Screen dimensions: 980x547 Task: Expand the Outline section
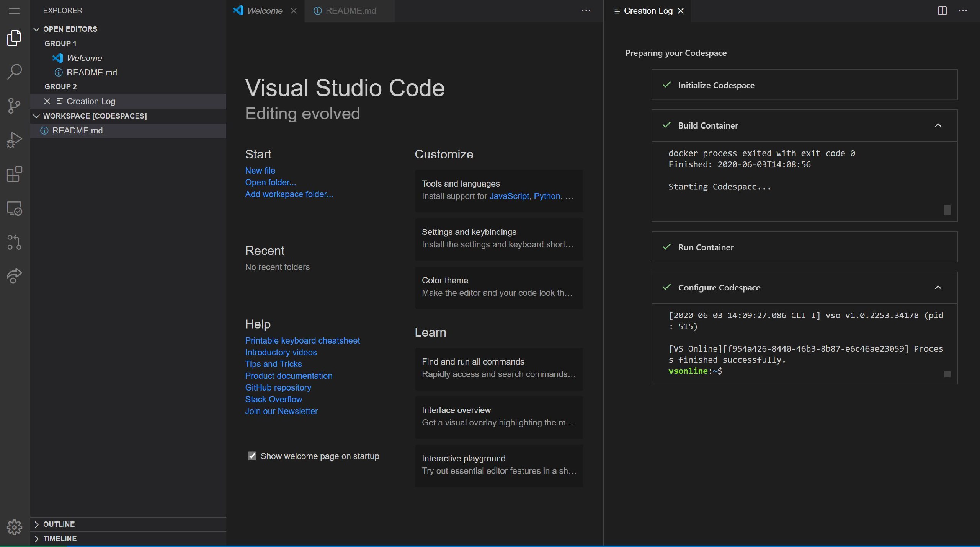coord(36,524)
